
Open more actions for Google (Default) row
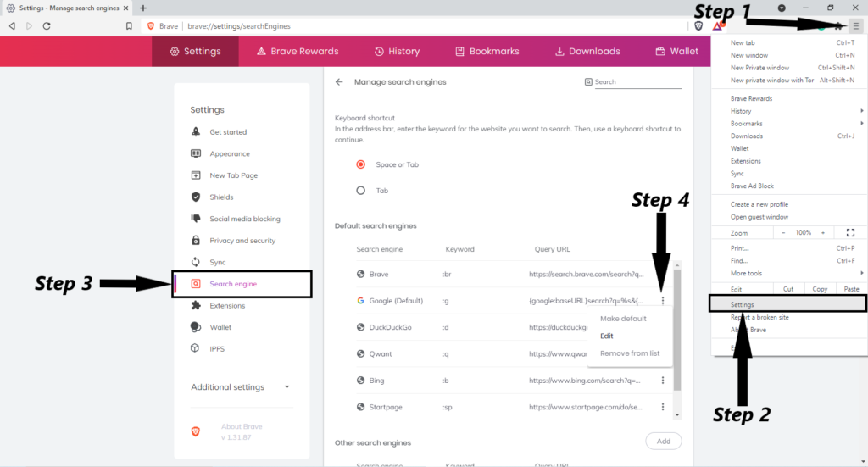coord(663,300)
